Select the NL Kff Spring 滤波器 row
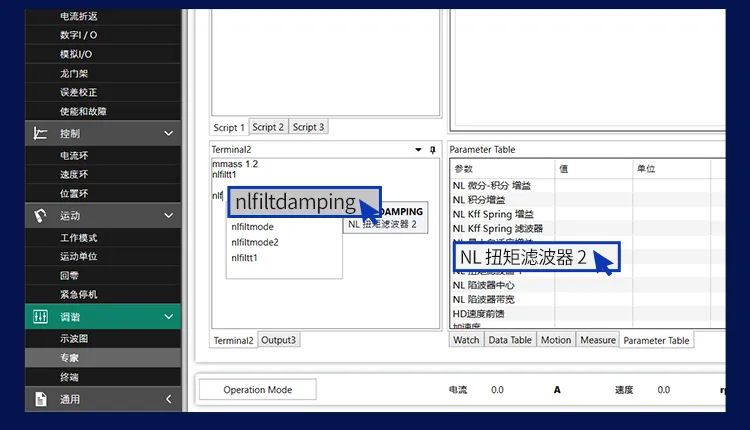This screenshot has height=430, width=750. coord(587,229)
